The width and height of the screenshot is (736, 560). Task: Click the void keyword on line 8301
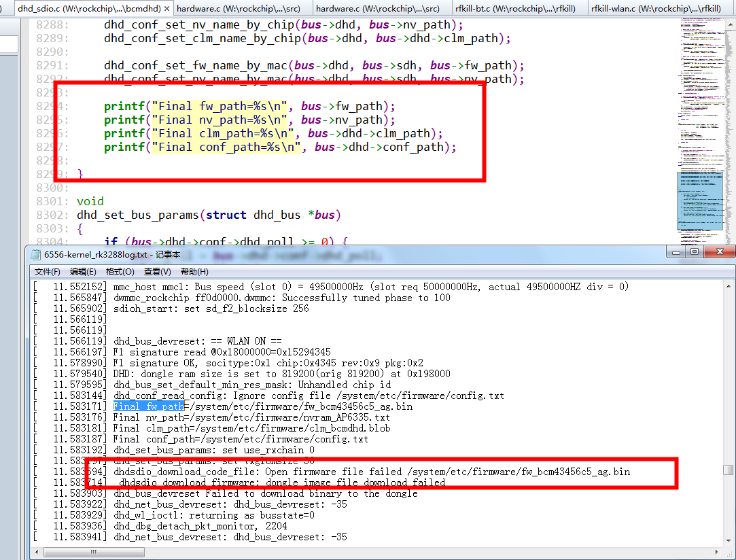[x=90, y=202]
